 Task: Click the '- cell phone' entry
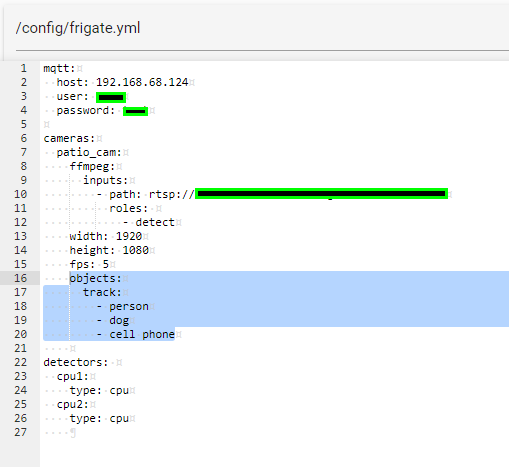point(135,334)
